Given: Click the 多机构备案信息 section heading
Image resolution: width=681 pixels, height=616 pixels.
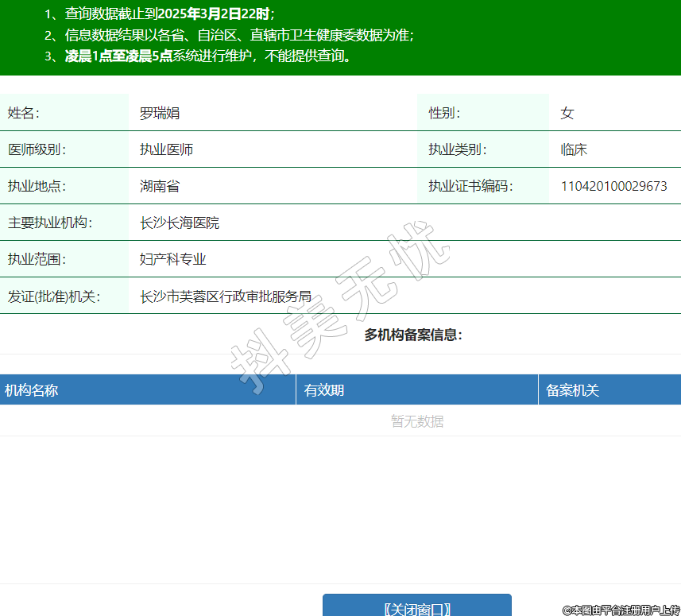Looking at the screenshot, I should coord(413,335).
